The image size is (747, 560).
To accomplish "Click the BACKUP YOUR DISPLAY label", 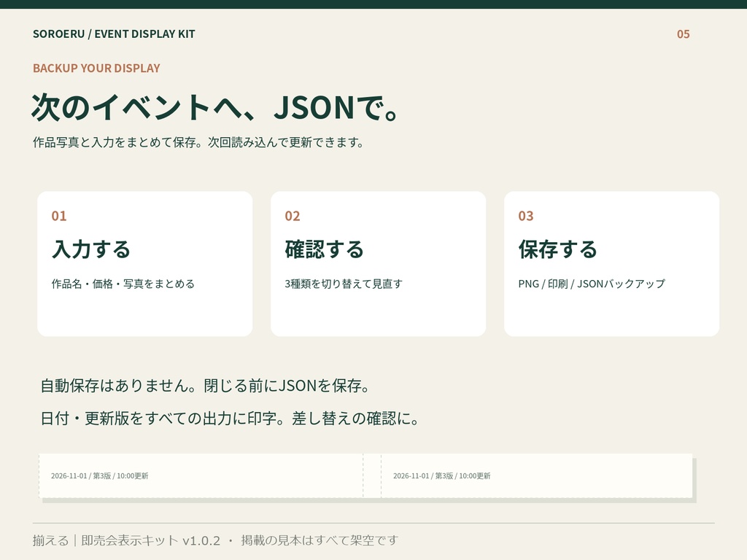I will 96,68.
